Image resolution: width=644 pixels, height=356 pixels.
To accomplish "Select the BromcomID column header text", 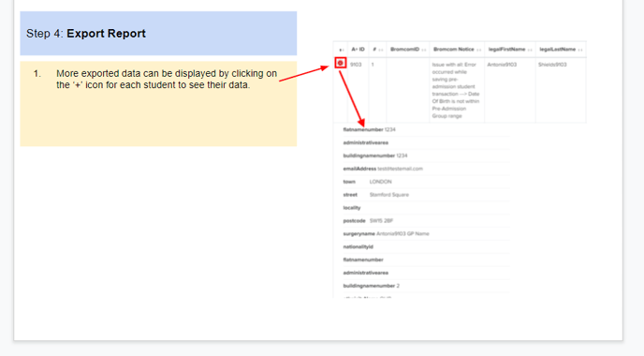I will click(x=404, y=50).
